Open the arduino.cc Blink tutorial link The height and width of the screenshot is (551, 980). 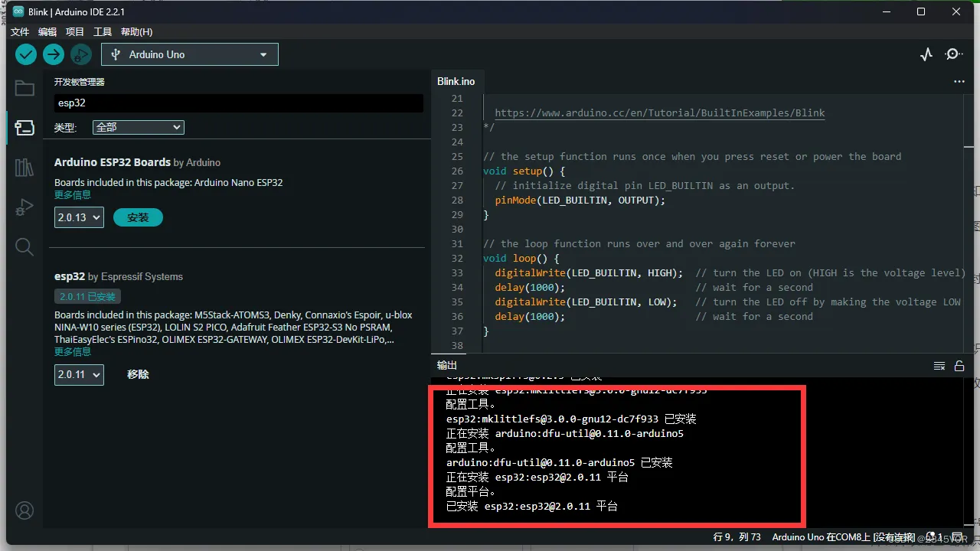(660, 112)
